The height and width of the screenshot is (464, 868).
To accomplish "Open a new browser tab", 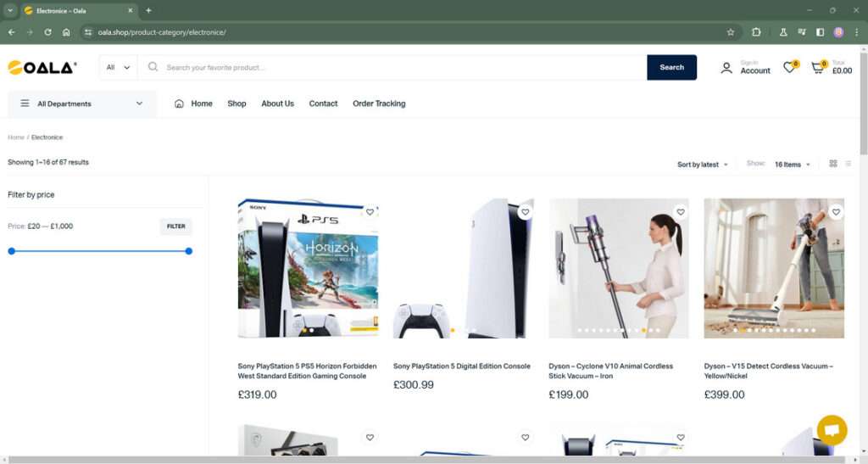I will (x=148, y=10).
